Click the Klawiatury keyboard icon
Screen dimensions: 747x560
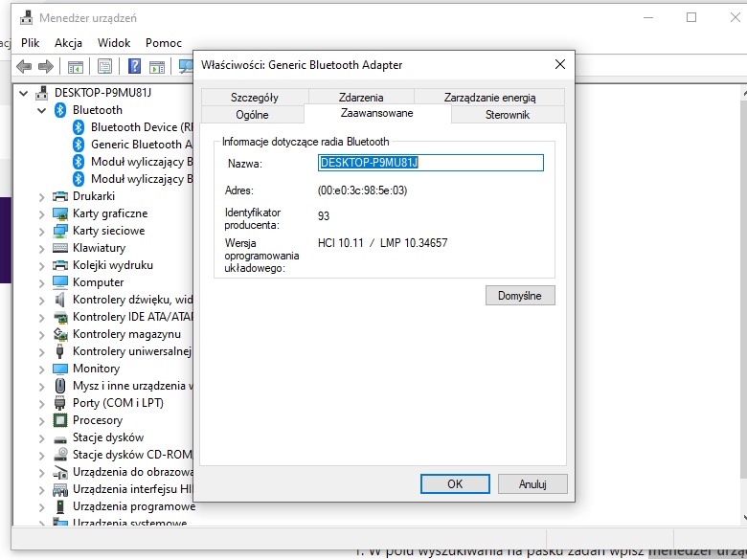coord(60,248)
